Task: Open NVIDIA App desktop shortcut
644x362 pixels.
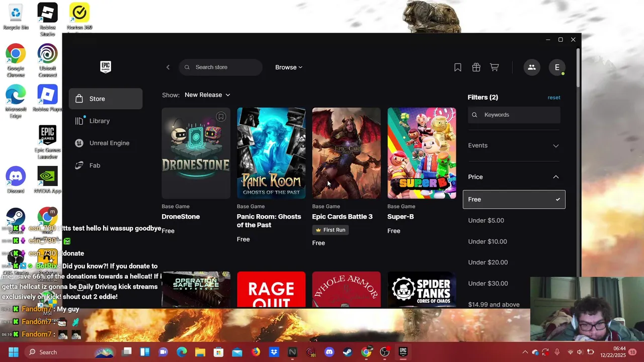Action: [x=47, y=180]
